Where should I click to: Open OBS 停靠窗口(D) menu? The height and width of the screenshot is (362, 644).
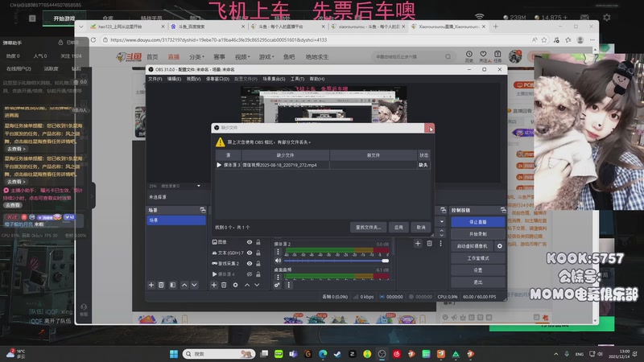[217, 79]
